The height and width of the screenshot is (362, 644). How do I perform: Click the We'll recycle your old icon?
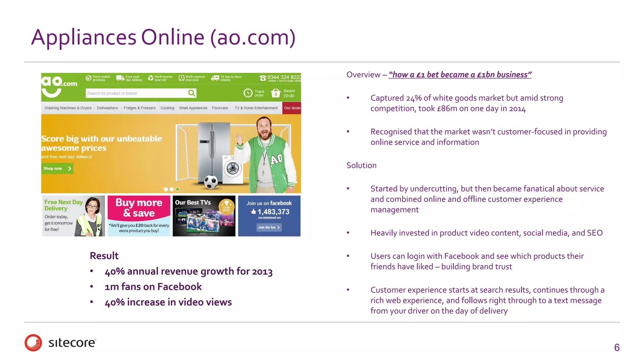pyautogui.click(x=151, y=78)
